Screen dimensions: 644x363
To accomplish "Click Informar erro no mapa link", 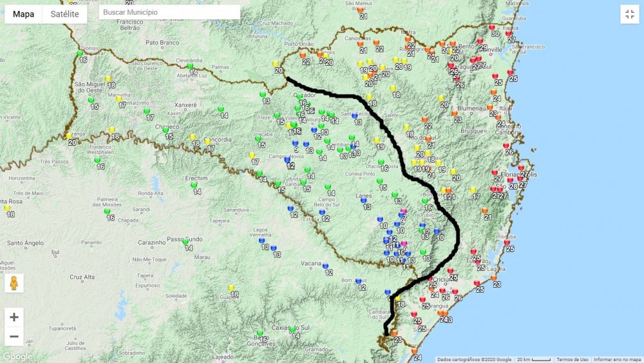I will point(617,359).
